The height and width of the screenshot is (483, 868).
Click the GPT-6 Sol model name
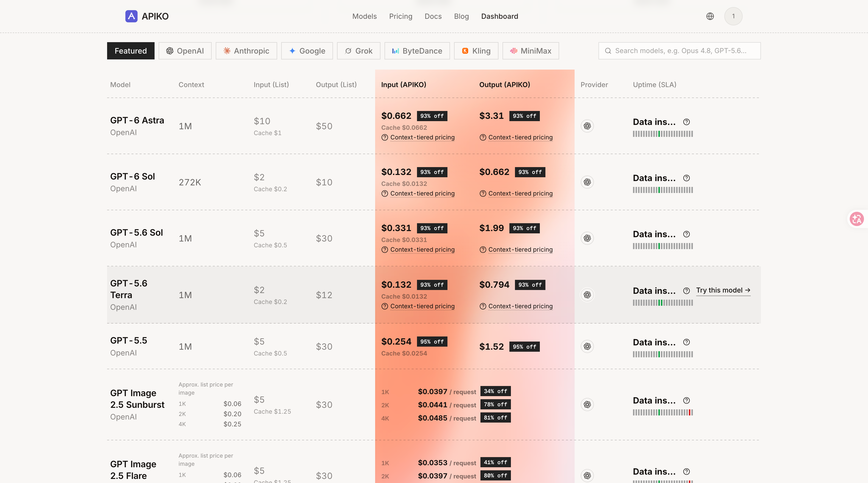tap(132, 176)
